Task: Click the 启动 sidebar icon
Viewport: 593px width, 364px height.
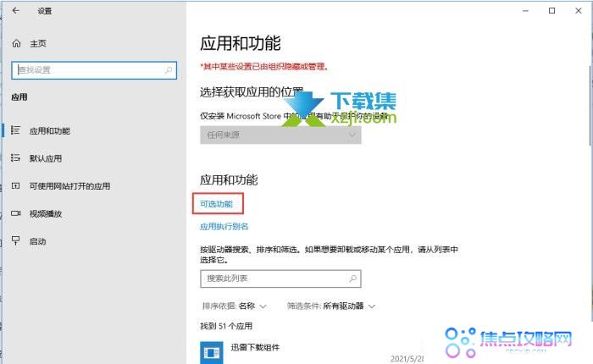Action: click(x=15, y=240)
